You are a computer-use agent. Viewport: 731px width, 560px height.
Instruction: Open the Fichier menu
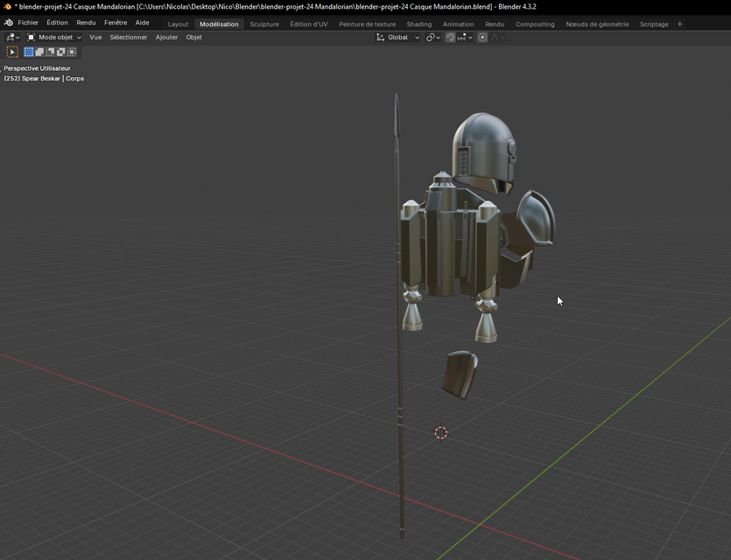pyautogui.click(x=27, y=22)
